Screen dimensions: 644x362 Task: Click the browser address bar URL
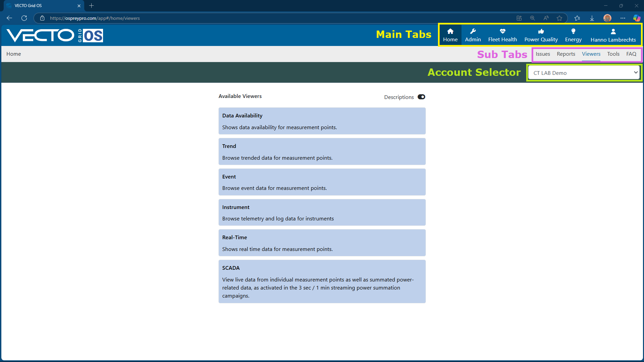click(x=95, y=18)
